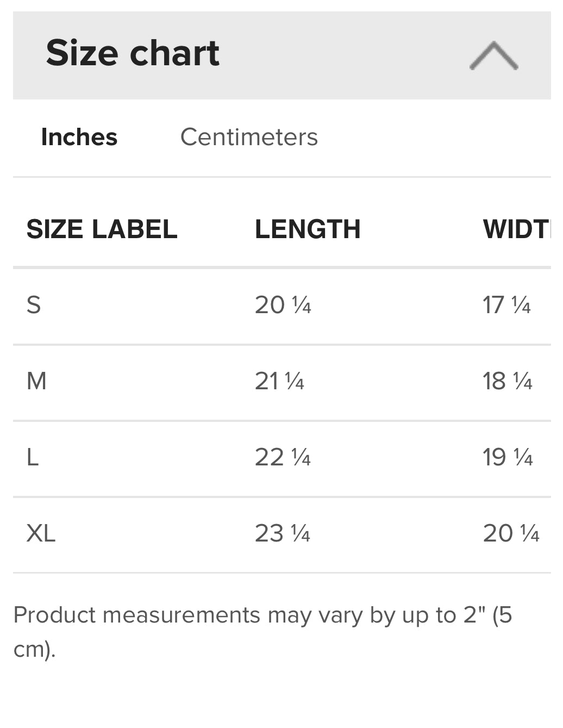Click the 21 ¼ length value for M
This screenshot has height=728, width=563.
279,381
